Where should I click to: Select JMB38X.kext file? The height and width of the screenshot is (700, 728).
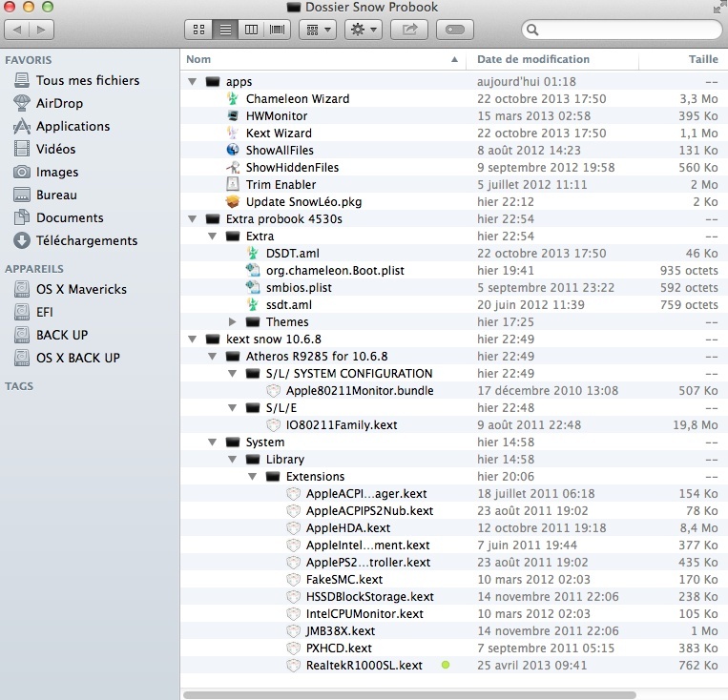click(341, 631)
